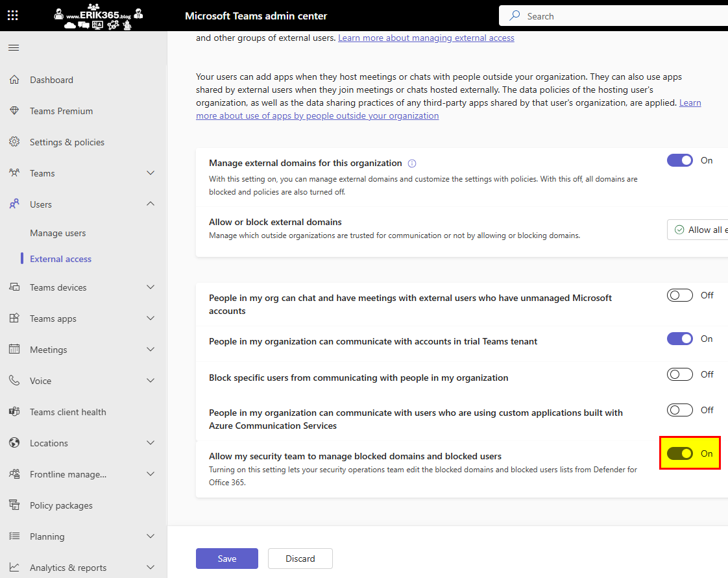Toggle Manage external domains for this organization

click(x=679, y=160)
